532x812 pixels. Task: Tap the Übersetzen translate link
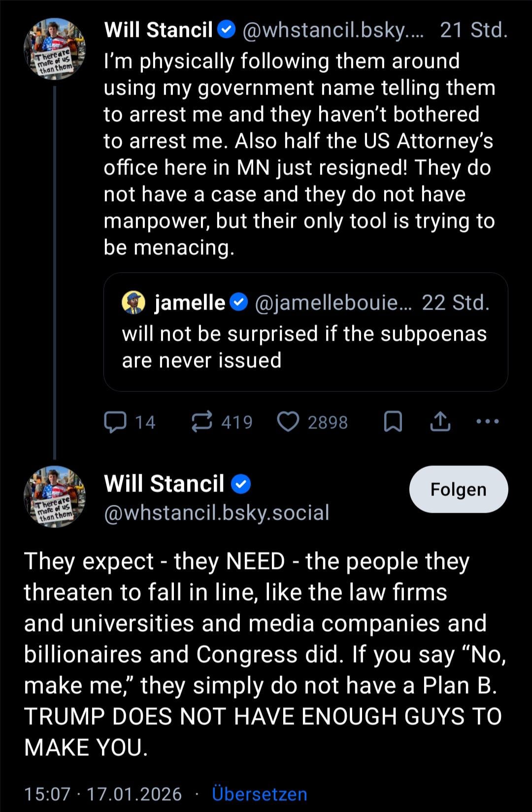coord(259,794)
